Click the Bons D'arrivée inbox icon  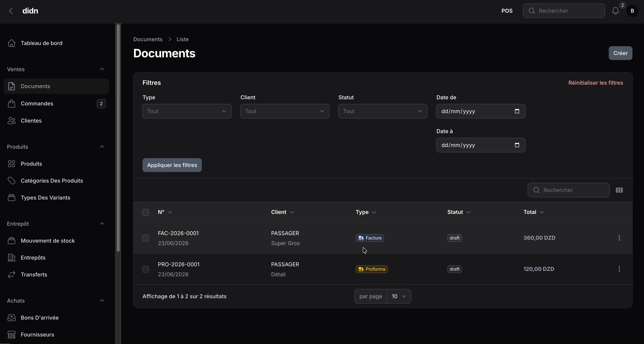click(x=12, y=317)
